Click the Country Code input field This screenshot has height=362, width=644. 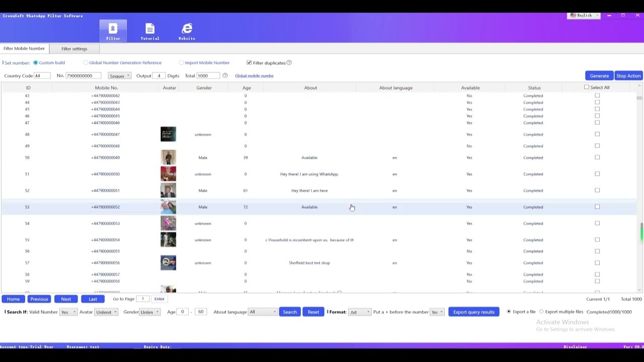(x=42, y=76)
